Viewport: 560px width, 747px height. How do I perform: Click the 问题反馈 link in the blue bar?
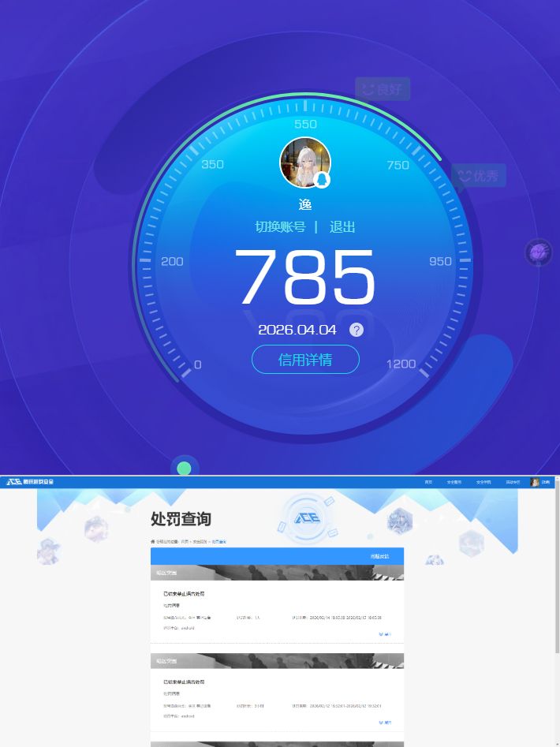point(379,556)
